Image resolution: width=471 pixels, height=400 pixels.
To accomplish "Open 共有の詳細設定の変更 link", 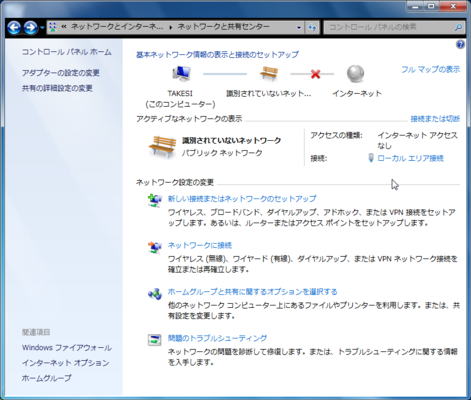I will pos(57,88).
